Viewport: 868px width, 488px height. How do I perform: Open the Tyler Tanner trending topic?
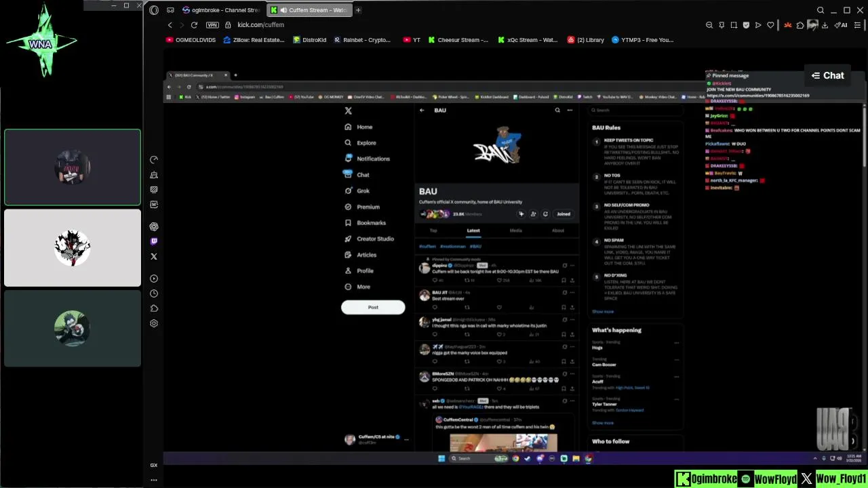[x=604, y=404]
